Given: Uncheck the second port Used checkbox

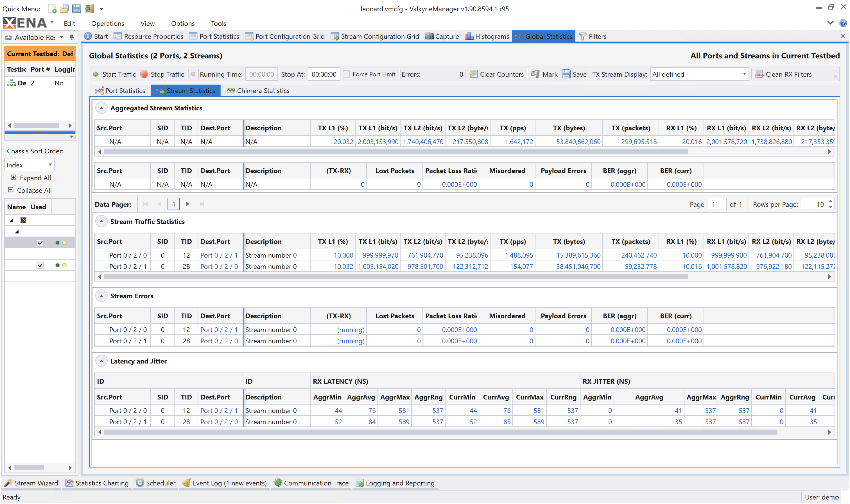Looking at the screenshot, I should tap(40, 265).
